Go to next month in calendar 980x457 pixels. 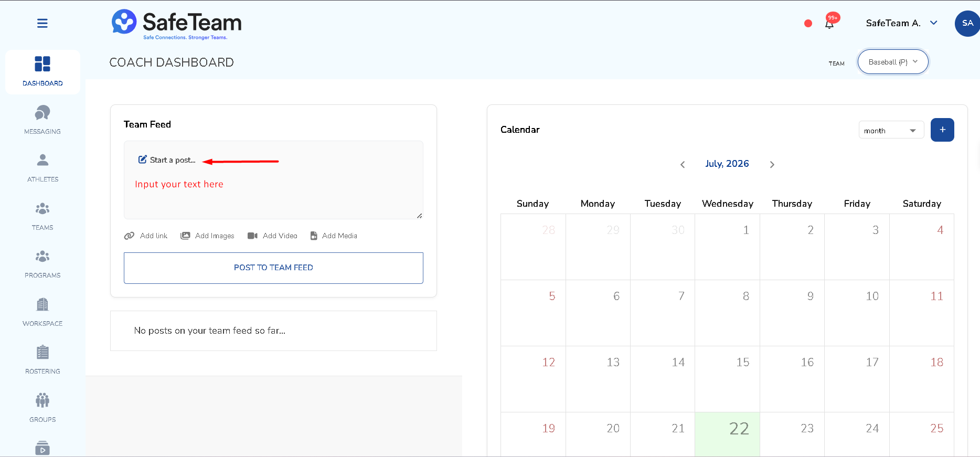click(772, 164)
